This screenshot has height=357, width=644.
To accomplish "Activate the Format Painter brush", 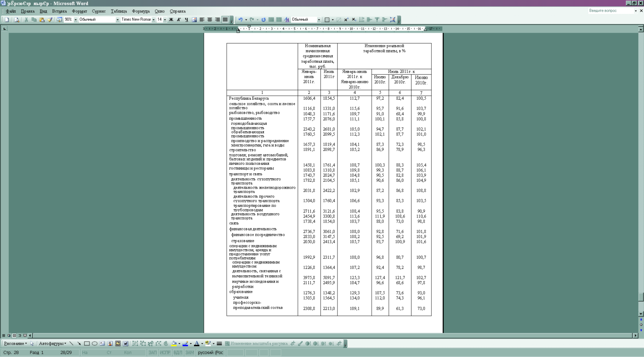I will click(50, 20).
